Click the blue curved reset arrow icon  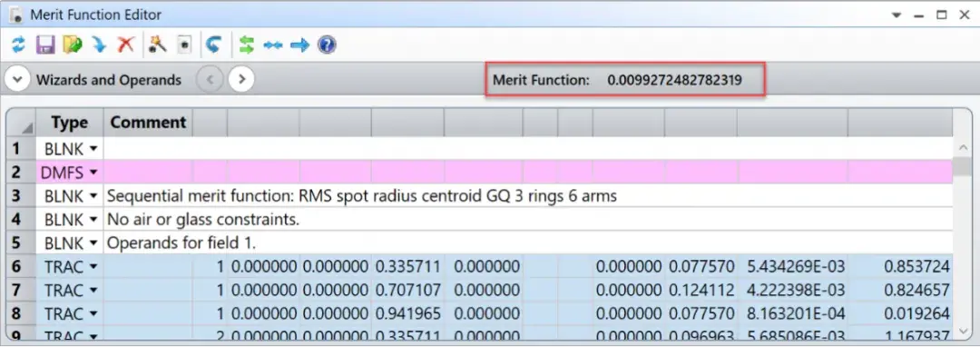[x=214, y=45]
